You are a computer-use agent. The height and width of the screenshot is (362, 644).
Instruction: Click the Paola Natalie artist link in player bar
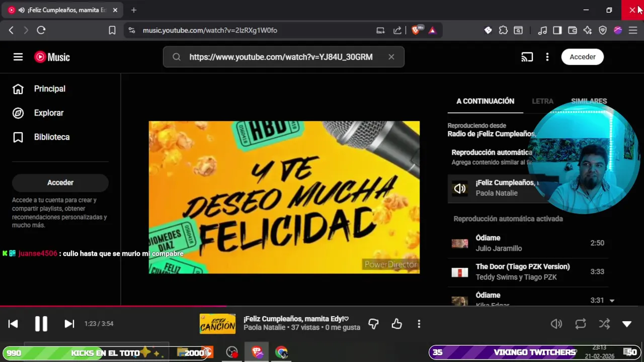tap(265, 327)
